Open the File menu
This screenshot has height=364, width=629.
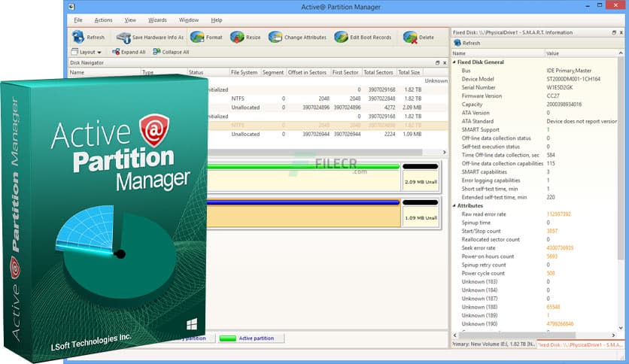tap(78, 20)
